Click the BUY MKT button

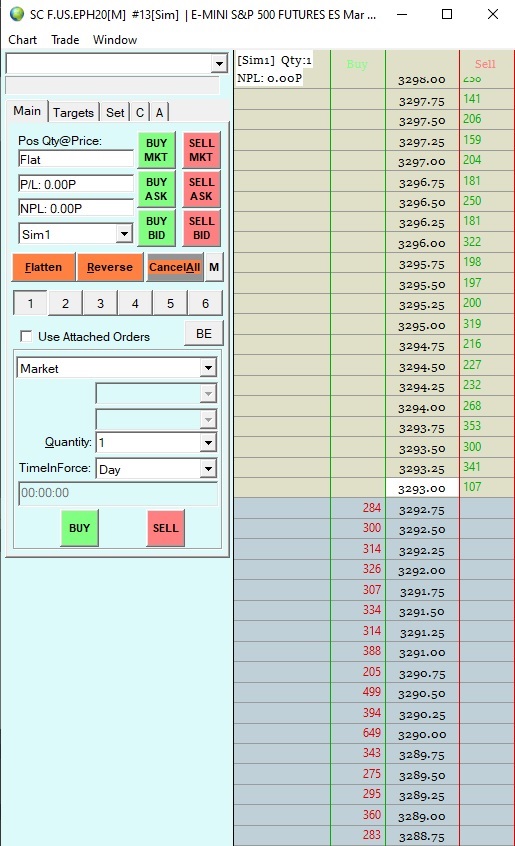pyautogui.click(x=156, y=150)
